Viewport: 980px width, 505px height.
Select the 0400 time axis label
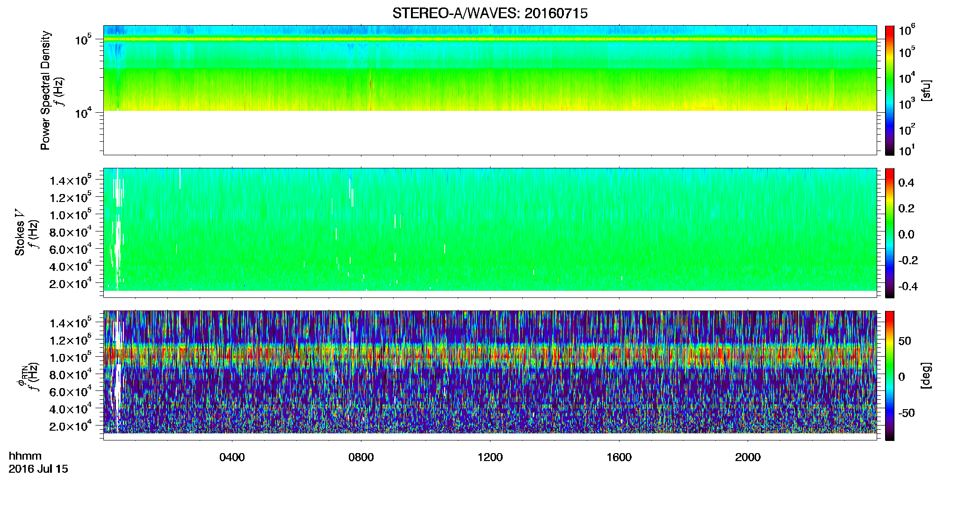[x=232, y=457]
